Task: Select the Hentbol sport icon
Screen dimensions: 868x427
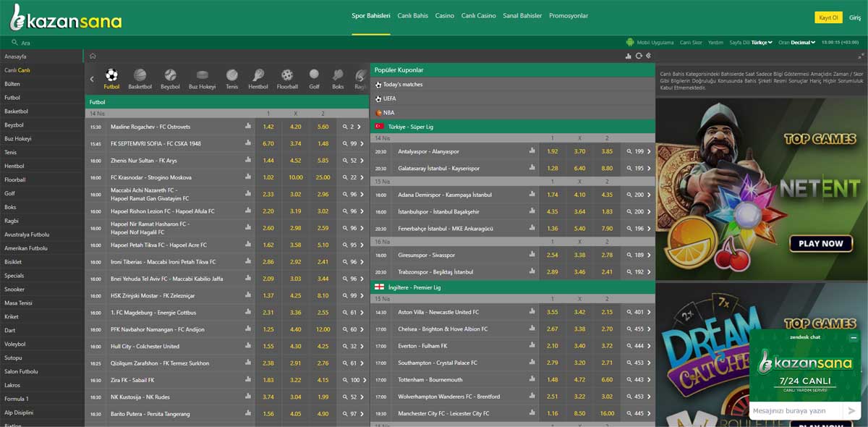Action: coord(258,75)
